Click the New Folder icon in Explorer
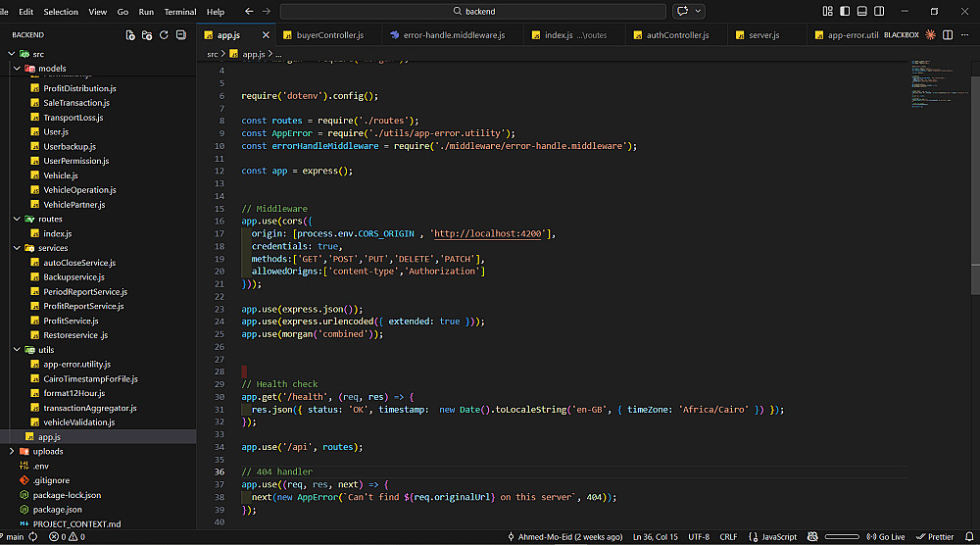This screenshot has width=980, height=545. click(147, 35)
